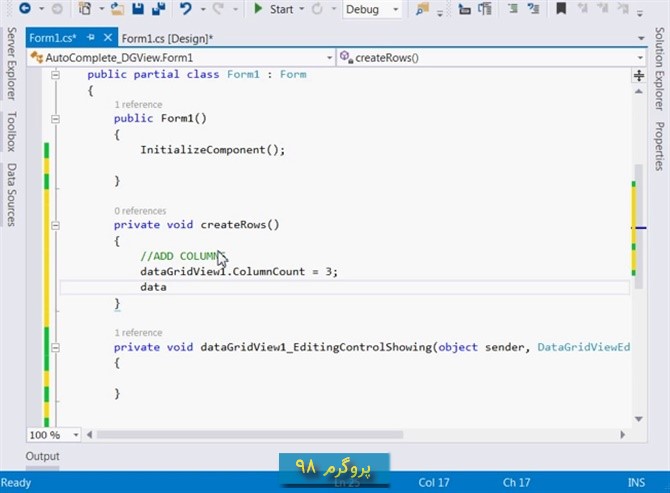670x493 pixels.
Task: Click the scroll down arrow of editor
Action: coord(638,419)
